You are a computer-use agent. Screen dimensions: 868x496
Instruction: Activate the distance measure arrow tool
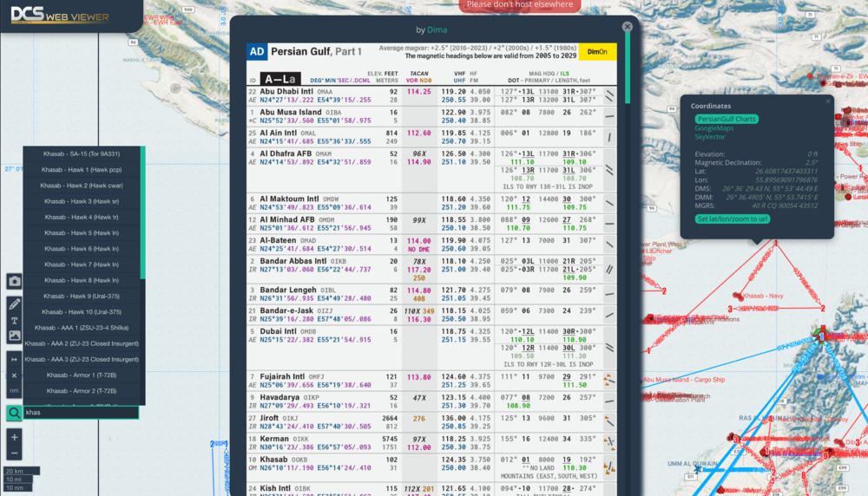pyautogui.click(x=15, y=359)
